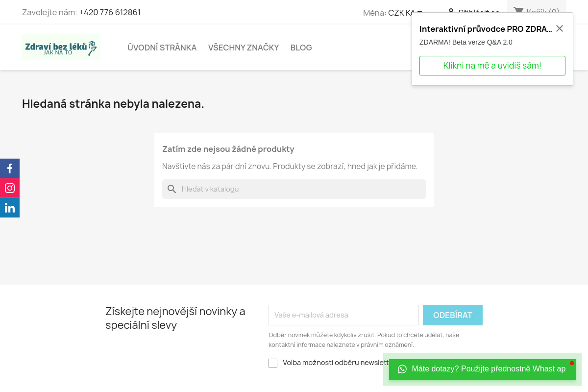Click the Zdraví bez léků logo
Viewport: 588px width, 392px height.
(x=62, y=48)
